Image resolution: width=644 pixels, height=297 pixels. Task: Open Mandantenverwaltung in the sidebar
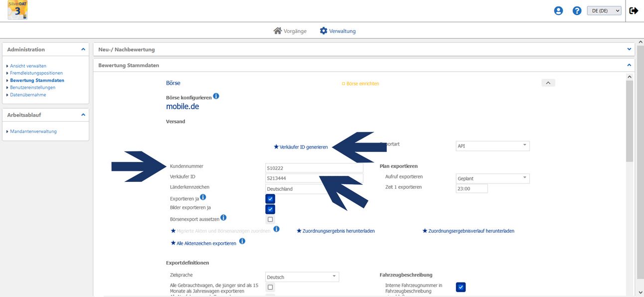[33, 132]
